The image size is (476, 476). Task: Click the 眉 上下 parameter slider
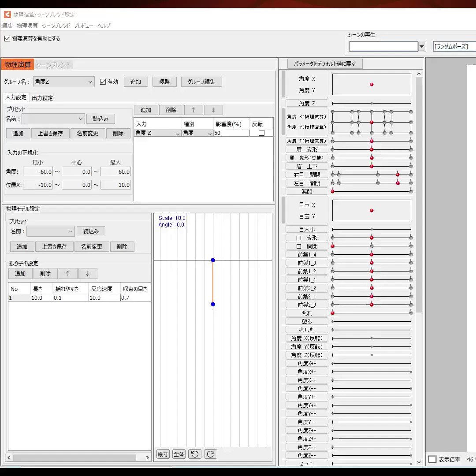pos(372,166)
